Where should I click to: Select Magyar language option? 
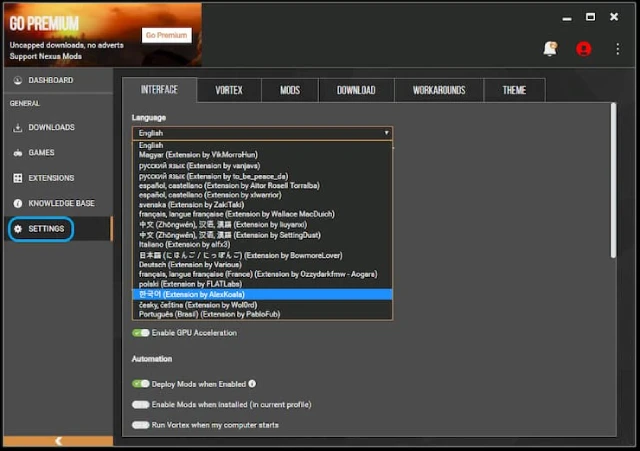tap(262, 155)
